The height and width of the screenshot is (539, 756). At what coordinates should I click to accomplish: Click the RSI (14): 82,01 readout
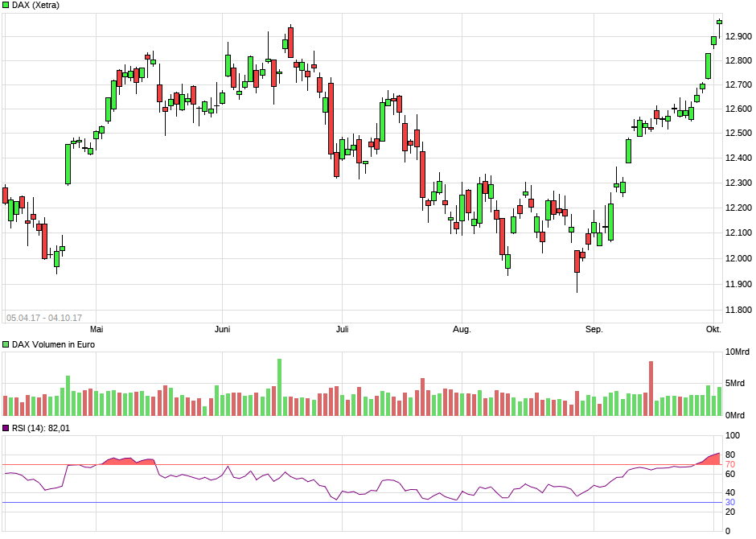(40, 428)
